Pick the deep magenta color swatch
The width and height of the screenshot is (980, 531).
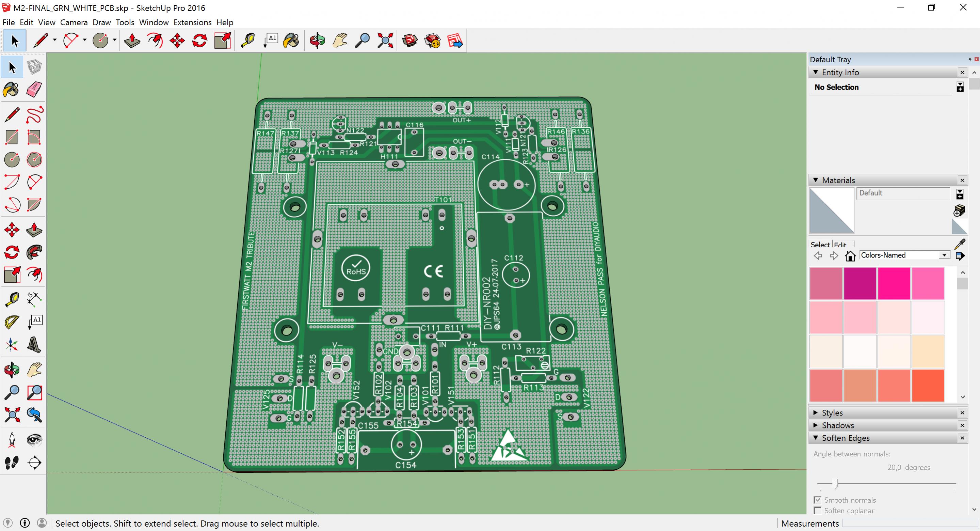coord(860,283)
